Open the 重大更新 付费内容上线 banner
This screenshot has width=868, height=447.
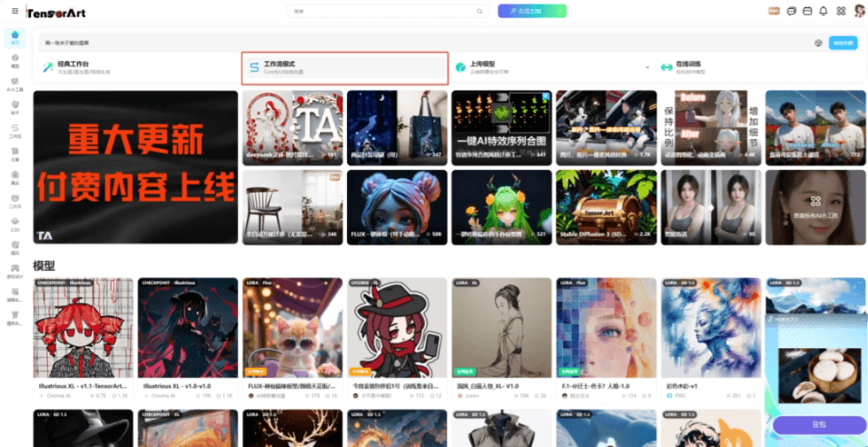point(136,167)
